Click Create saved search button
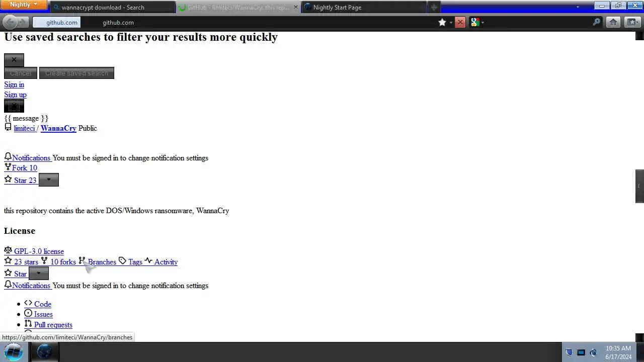The image size is (644, 362). [76, 73]
